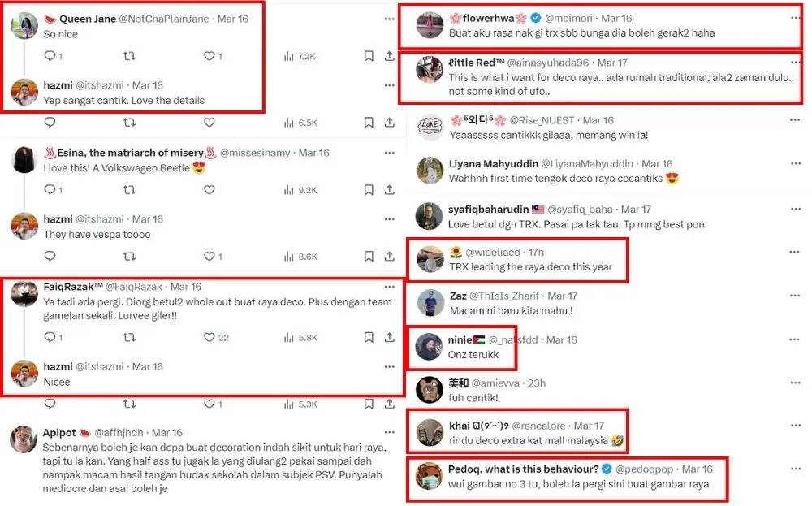Open more options on khai's tweet
The width and height of the screenshot is (812, 506).
point(794,425)
